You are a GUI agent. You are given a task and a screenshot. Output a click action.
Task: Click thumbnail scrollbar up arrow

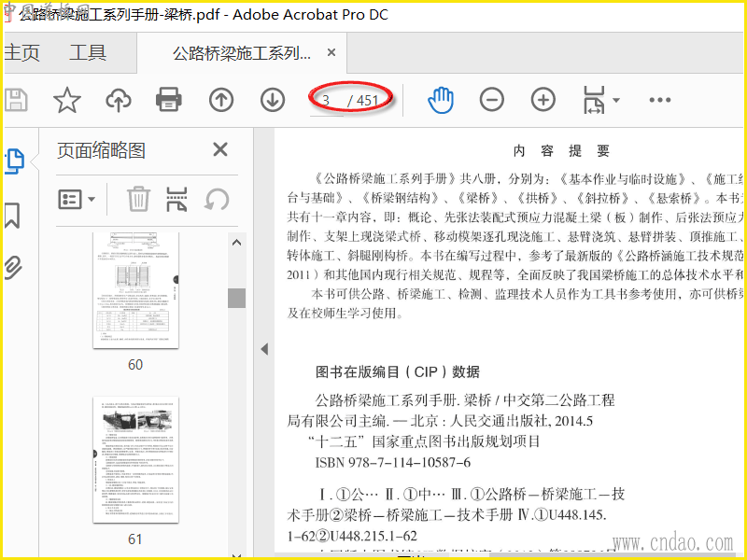tap(236, 243)
